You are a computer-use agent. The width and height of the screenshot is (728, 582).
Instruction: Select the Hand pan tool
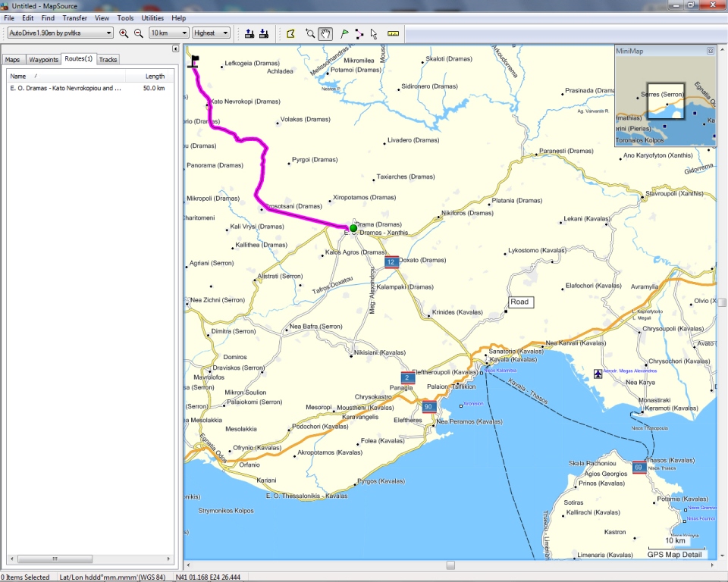[325, 33]
